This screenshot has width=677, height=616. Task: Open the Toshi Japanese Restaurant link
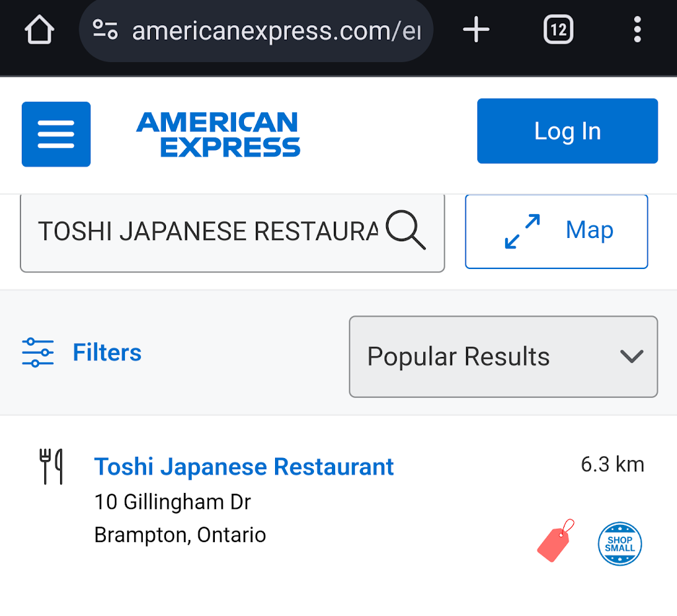[244, 467]
